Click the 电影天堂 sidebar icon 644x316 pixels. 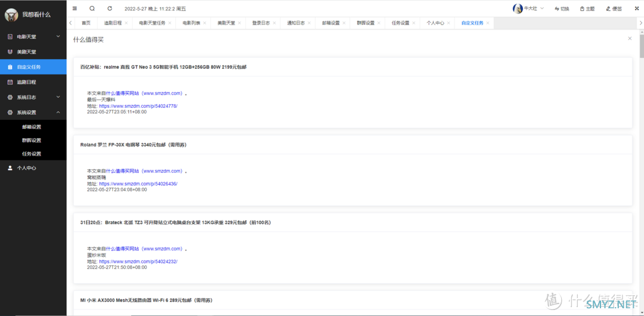click(10, 36)
